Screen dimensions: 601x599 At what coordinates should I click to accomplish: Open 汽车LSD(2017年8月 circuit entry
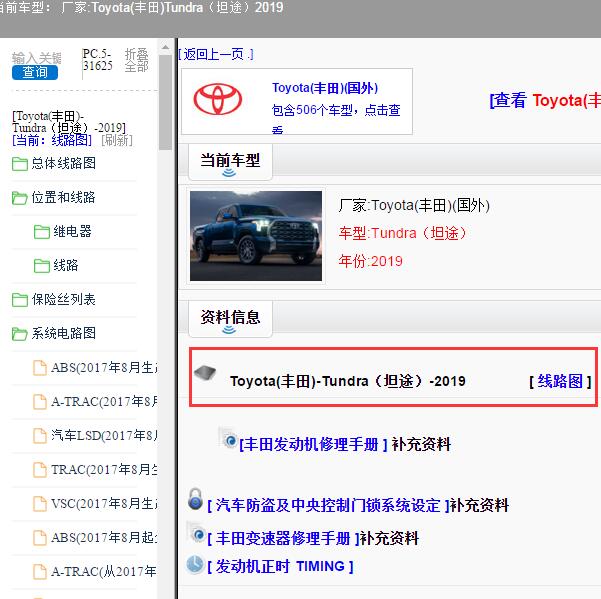(x=104, y=436)
